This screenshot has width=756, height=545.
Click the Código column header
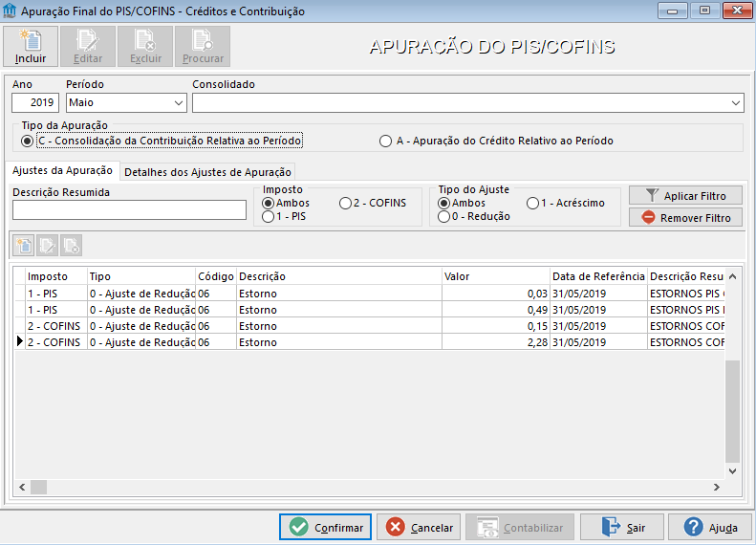tap(216, 276)
